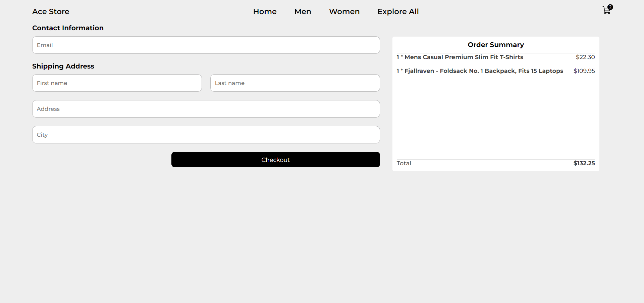Click the Contact Information heading

[67, 28]
